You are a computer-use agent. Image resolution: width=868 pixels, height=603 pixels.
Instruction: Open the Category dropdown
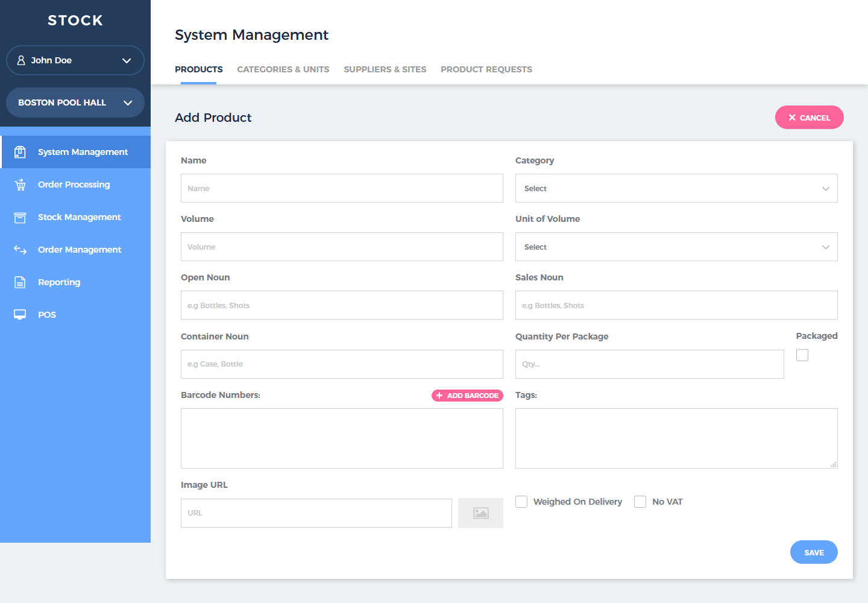pos(676,188)
